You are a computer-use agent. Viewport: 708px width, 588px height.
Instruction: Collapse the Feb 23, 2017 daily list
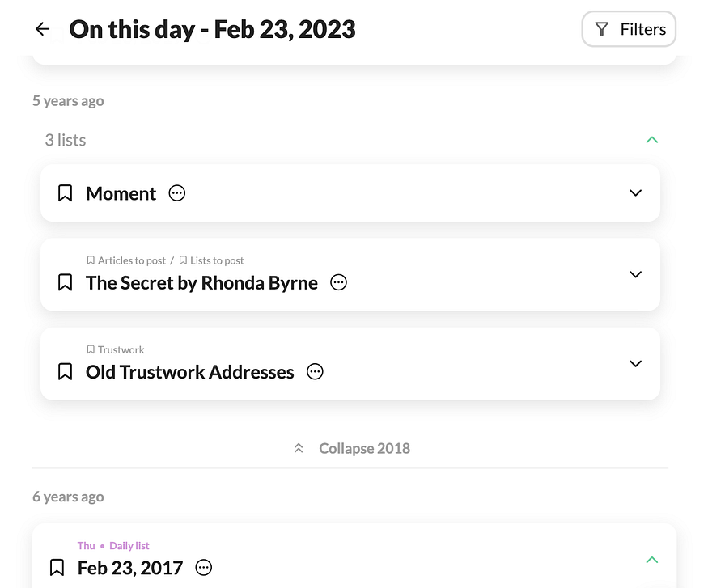pos(652,560)
